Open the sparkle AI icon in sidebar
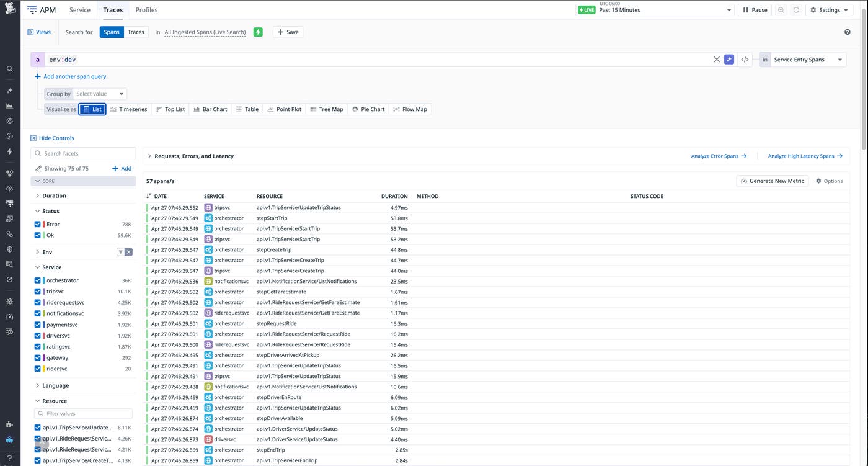Image resolution: width=868 pixels, height=466 pixels. [9, 91]
